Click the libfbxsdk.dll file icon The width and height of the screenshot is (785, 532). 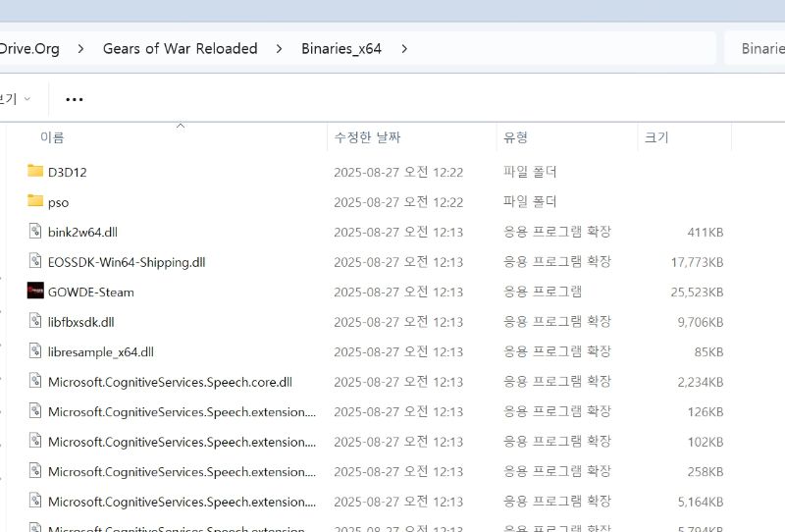(x=35, y=321)
